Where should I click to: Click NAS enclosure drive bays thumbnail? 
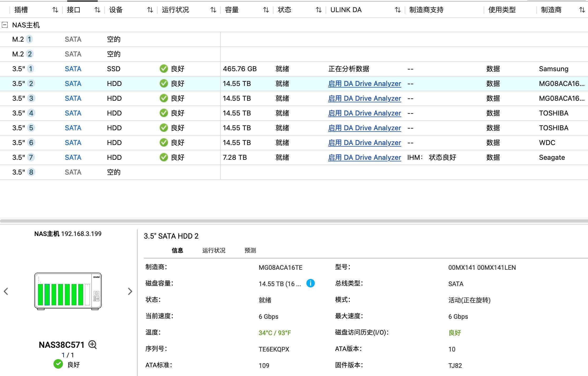tap(68, 291)
